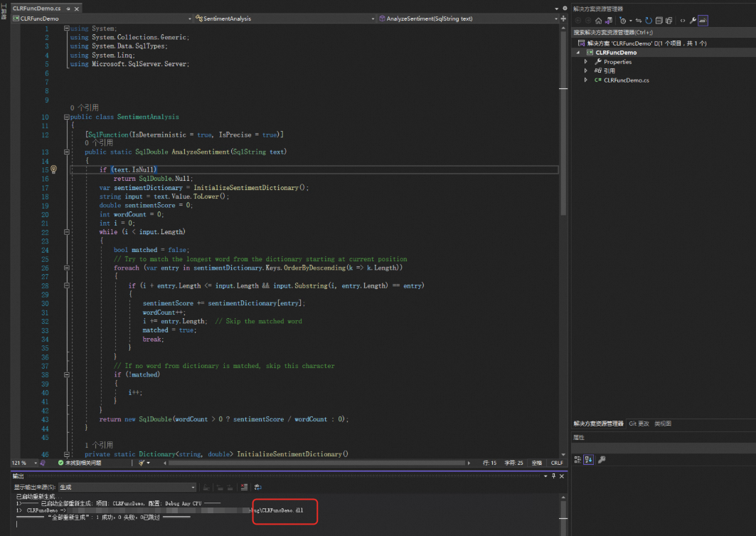756x536 pixels.
Task: Click Alphabetical sort icon in Properties panel
Action: tap(588, 460)
